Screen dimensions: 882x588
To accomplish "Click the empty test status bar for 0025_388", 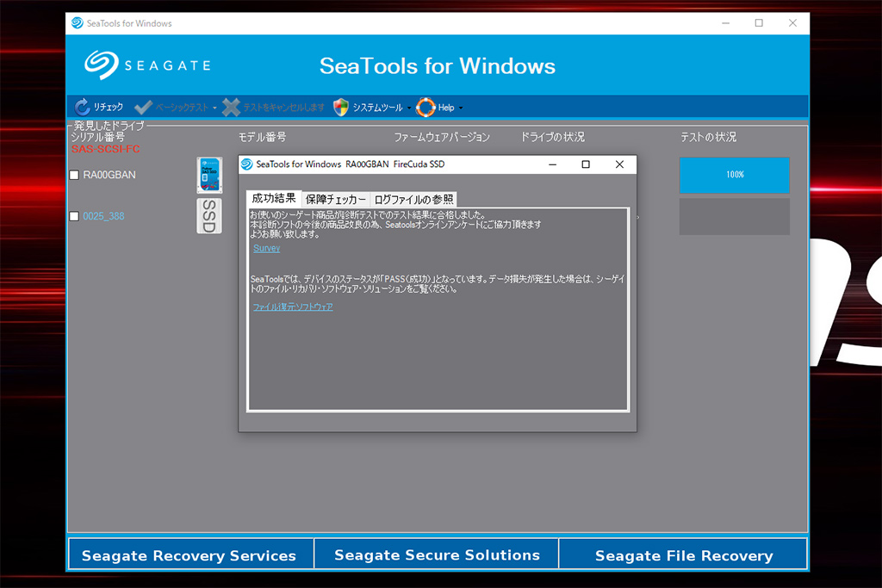I will (x=734, y=216).
